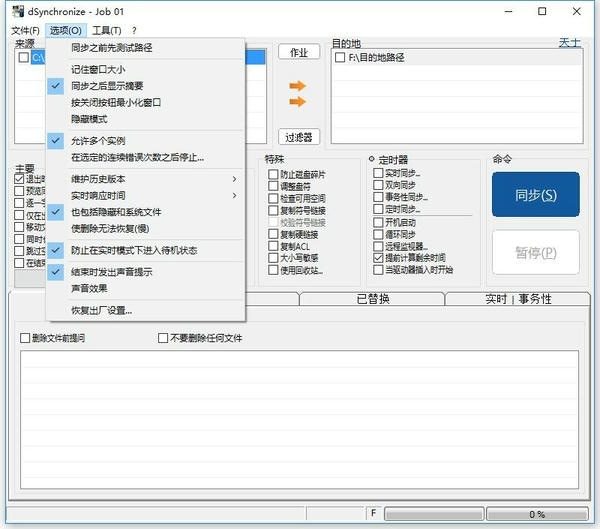
Task: Open the ? help menu
Action: point(134,31)
